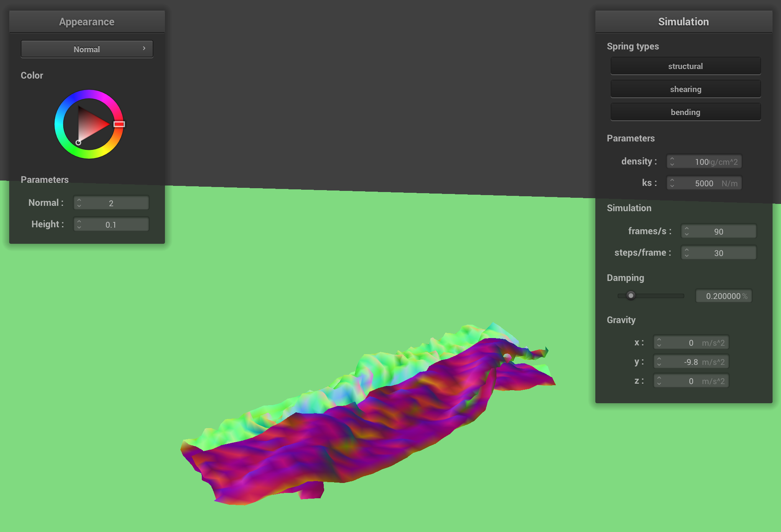
Task: Click the Height parameter value field
Action: click(111, 224)
